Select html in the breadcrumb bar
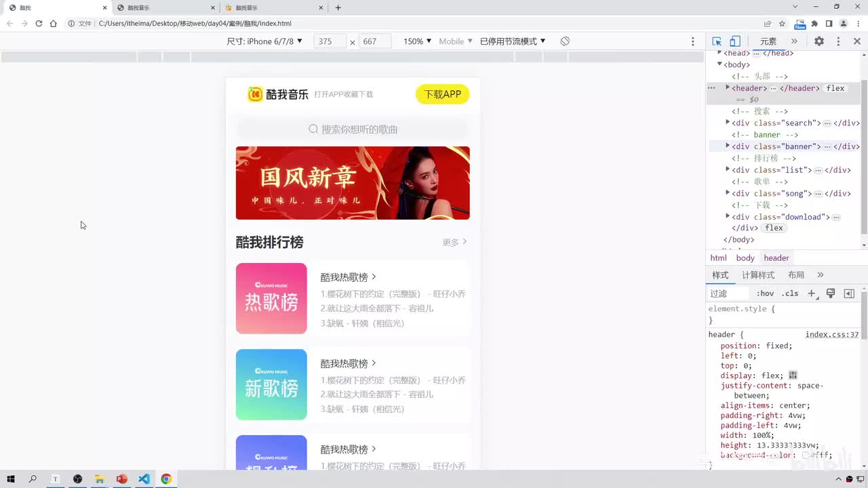Image resolution: width=868 pixels, height=488 pixels. pyautogui.click(x=718, y=258)
